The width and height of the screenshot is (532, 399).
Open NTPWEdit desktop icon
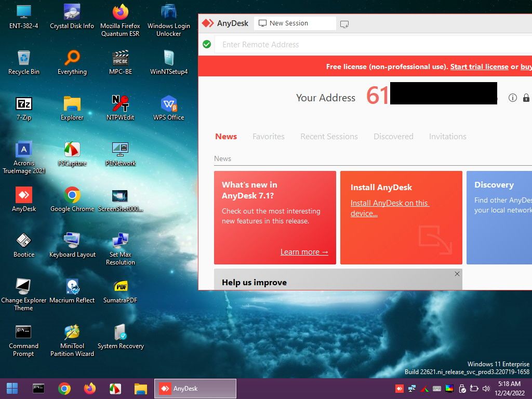[120, 108]
